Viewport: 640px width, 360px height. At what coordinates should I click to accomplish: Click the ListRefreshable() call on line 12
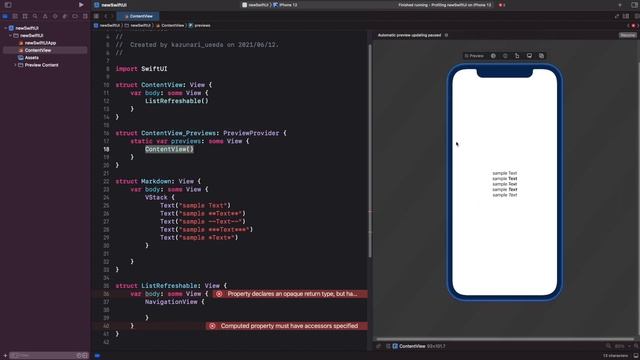pos(177,101)
